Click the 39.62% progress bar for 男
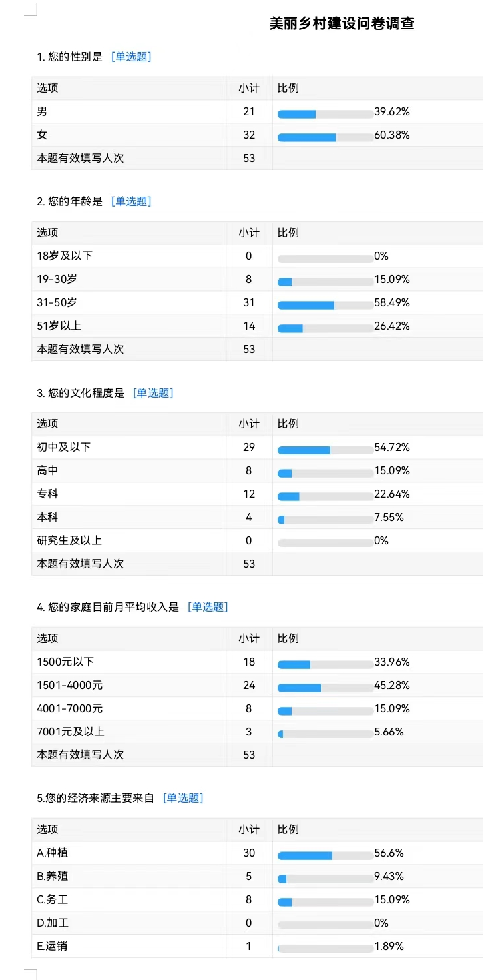This screenshot has height=980, width=484. tap(326, 114)
